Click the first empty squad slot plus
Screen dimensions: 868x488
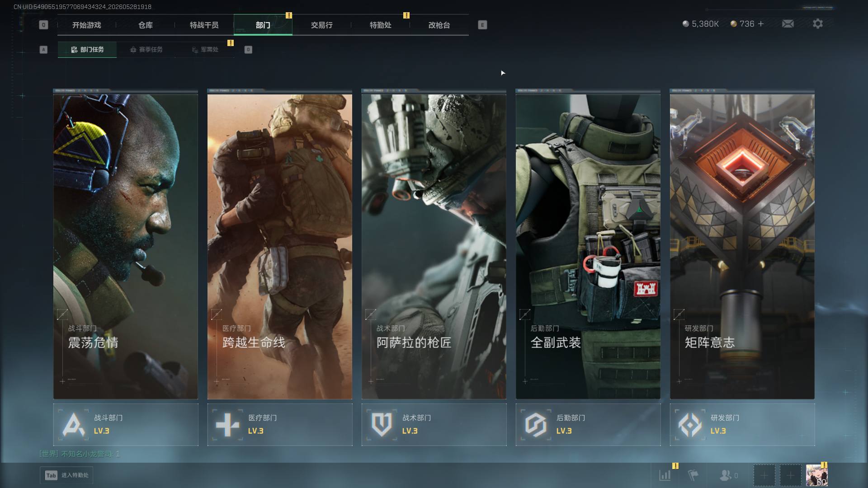[764, 475]
